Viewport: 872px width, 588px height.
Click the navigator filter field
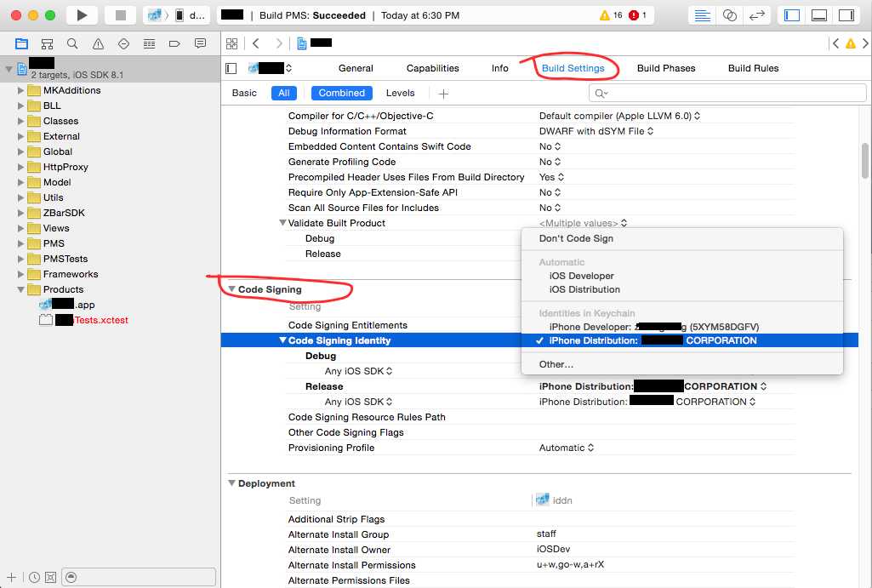(x=139, y=577)
